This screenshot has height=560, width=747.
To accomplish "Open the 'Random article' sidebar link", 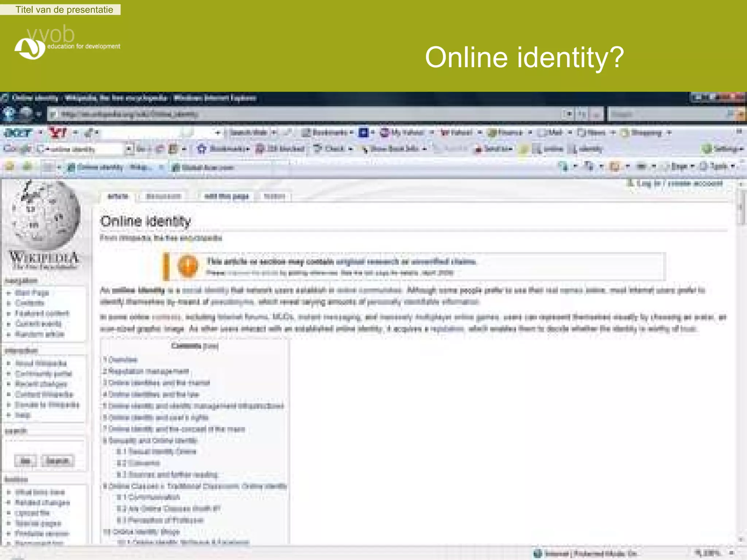I will (40, 334).
